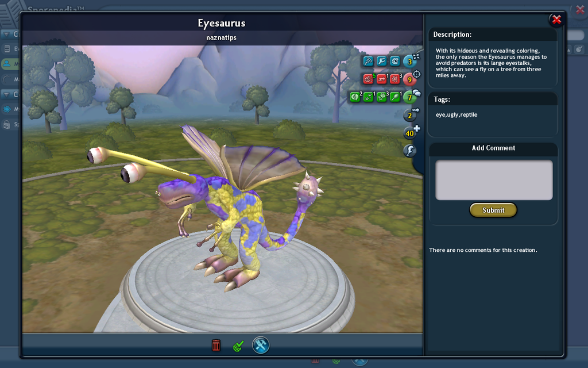588x368 pixels.
Task: Select the red arrow charge ability icon
Action: [381, 79]
